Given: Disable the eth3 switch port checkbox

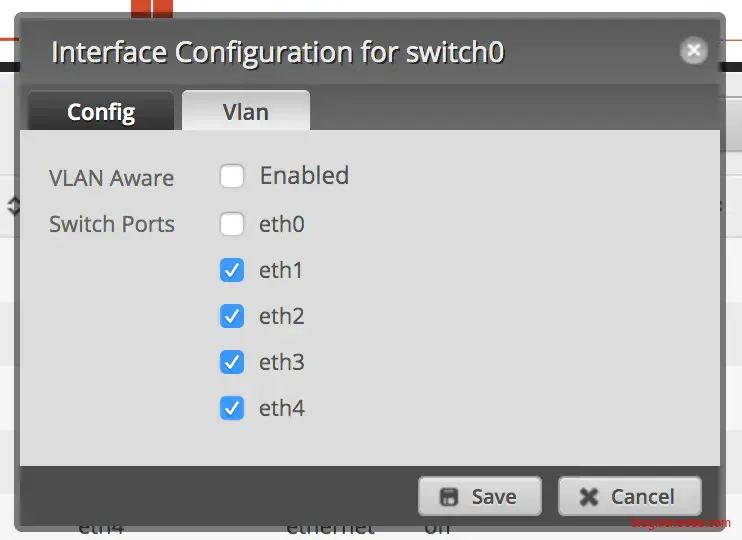Looking at the screenshot, I should pos(232,362).
